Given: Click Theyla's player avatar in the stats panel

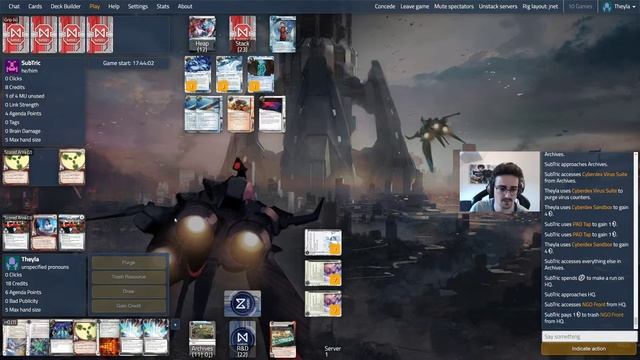Looking at the screenshot, I should pyautogui.click(x=12, y=263).
